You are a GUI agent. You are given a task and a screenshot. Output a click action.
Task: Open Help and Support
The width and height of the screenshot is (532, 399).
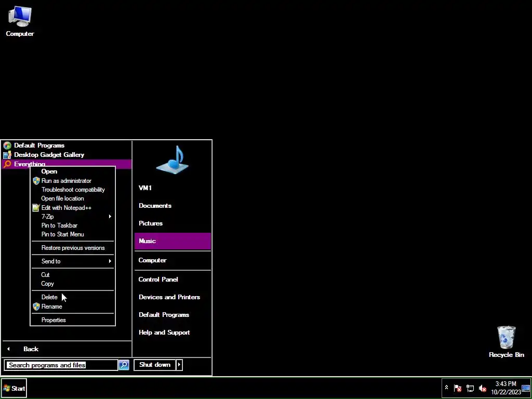[x=172, y=332]
